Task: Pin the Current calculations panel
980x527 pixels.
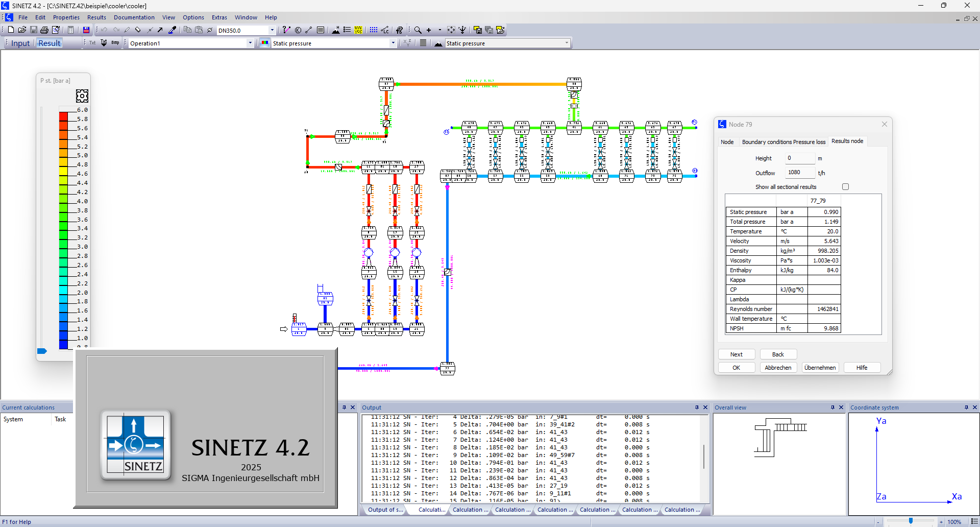Action: coord(344,408)
